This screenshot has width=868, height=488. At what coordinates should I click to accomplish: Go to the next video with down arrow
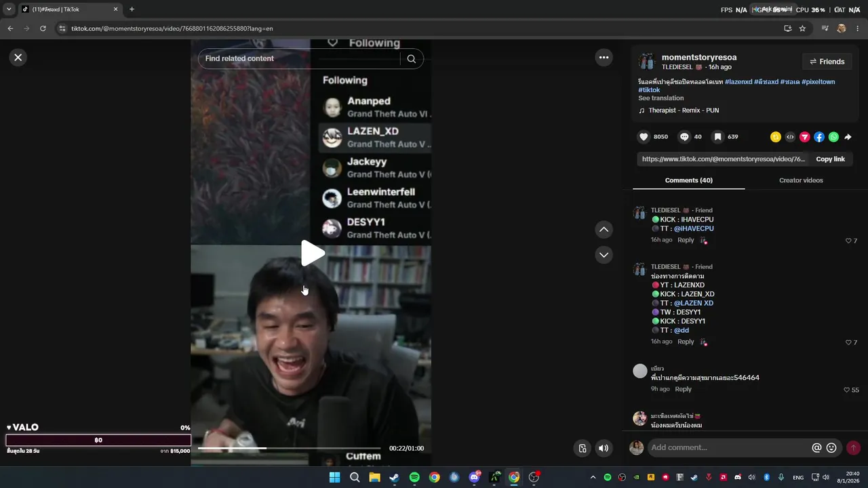[604, 255]
